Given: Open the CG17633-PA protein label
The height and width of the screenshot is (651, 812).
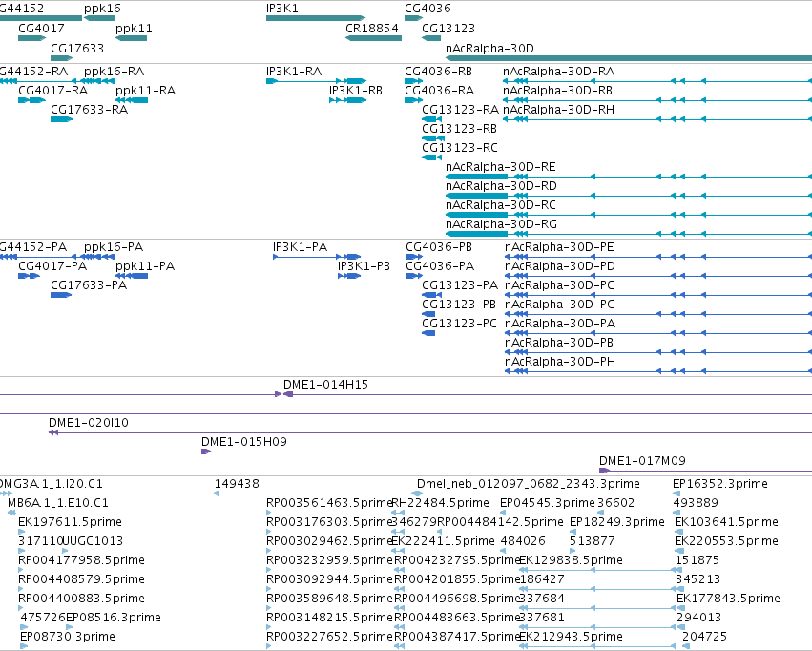Looking at the screenshot, I should 89,285.
